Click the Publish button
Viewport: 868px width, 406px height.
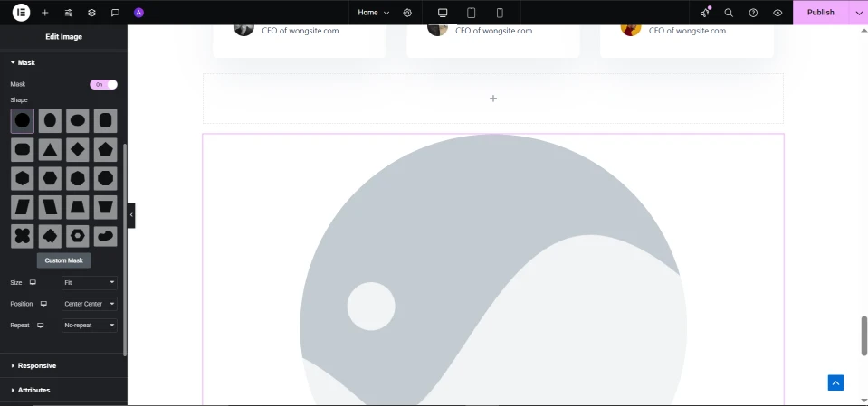coord(820,13)
